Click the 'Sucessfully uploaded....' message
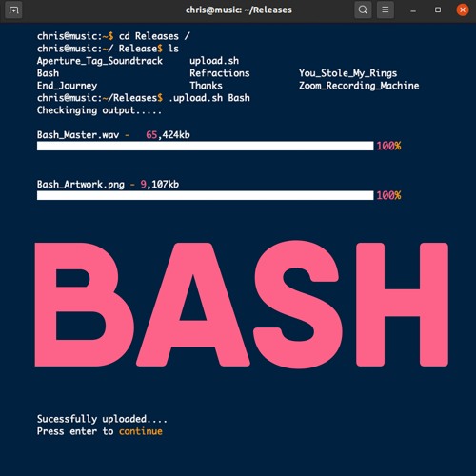The width and height of the screenshot is (476, 476). pos(102,419)
